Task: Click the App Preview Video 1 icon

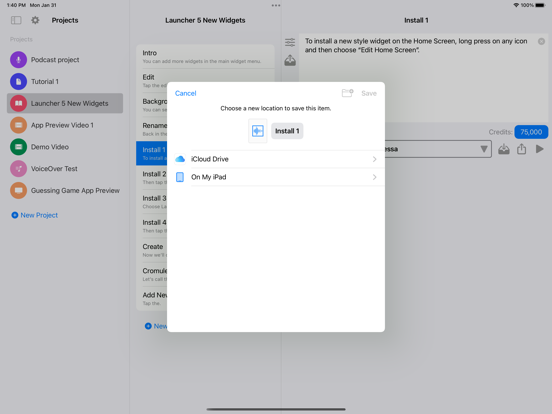Action: click(x=18, y=125)
